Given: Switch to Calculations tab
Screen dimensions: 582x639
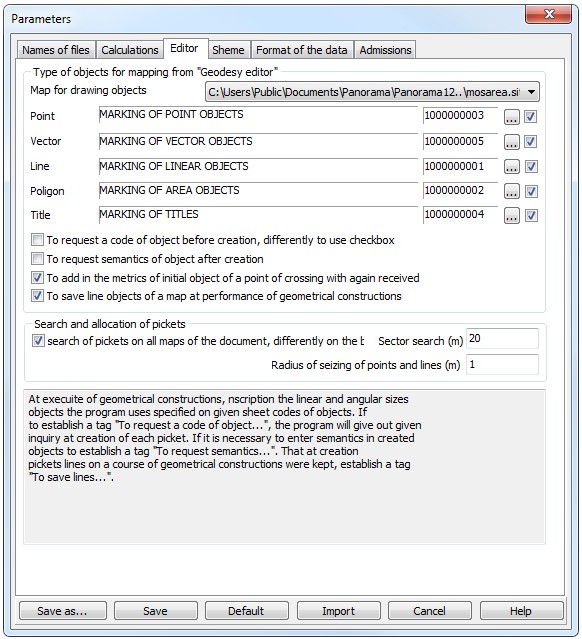Looking at the screenshot, I should pos(130,50).
